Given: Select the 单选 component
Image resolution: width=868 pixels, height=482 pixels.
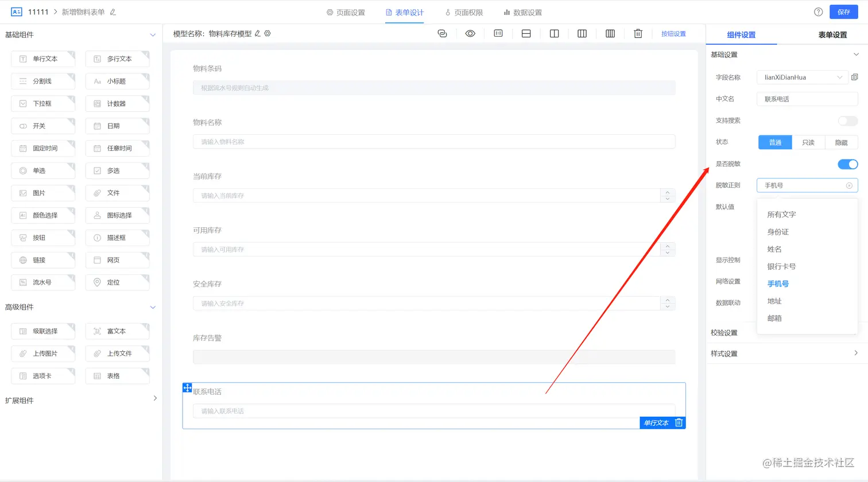Looking at the screenshot, I should [43, 171].
